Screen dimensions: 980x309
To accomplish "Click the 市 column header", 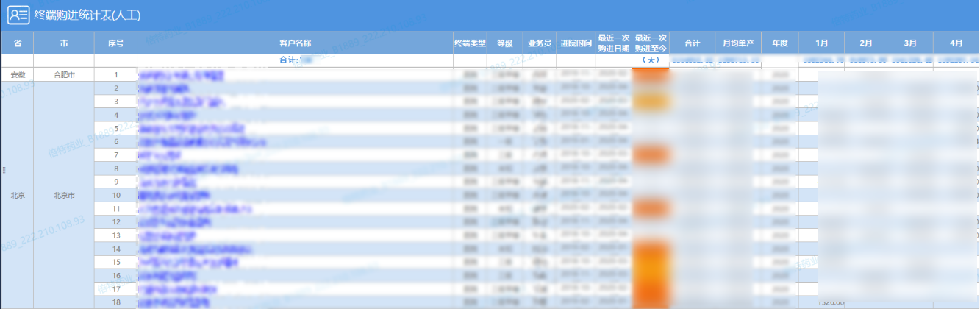I will coord(64,43).
